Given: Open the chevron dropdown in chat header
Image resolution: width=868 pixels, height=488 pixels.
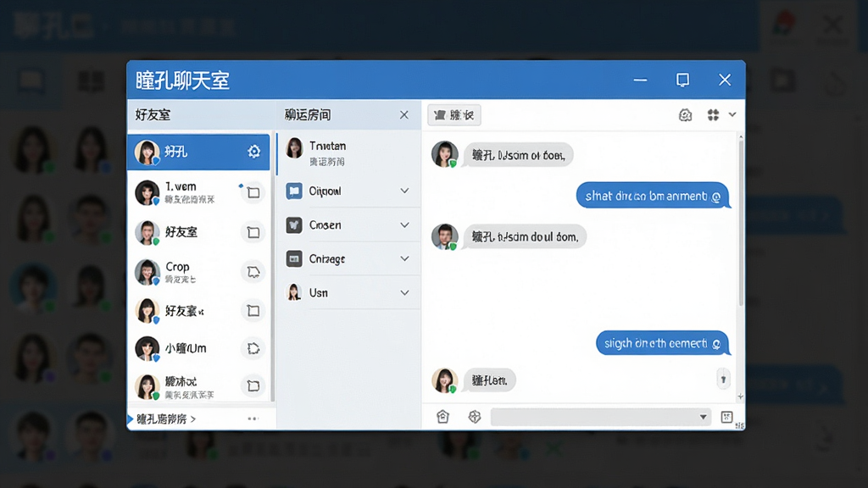Looking at the screenshot, I should click(732, 114).
